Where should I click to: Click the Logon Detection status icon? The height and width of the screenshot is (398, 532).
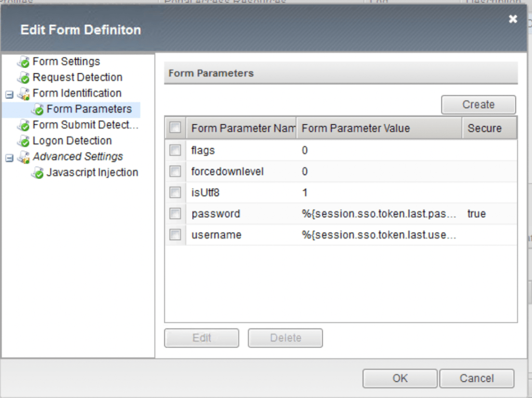click(24, 141)
